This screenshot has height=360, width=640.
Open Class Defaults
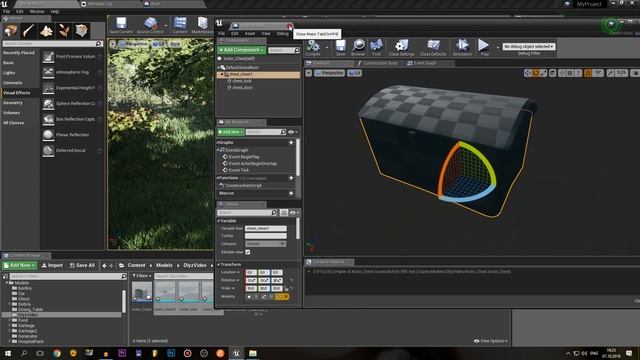433,47
